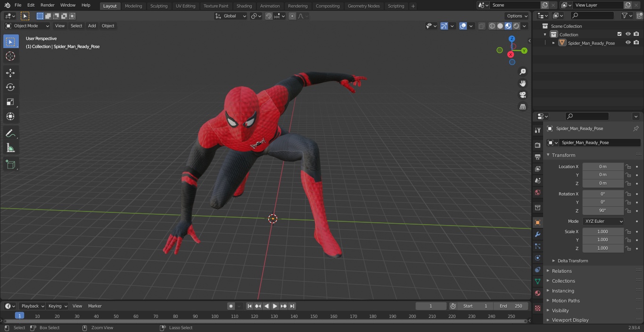The width and height of the screenshot is (644, 332).
Task: Open the XYZ Euler rotation mode dropdown
Action: coord(603,221)
